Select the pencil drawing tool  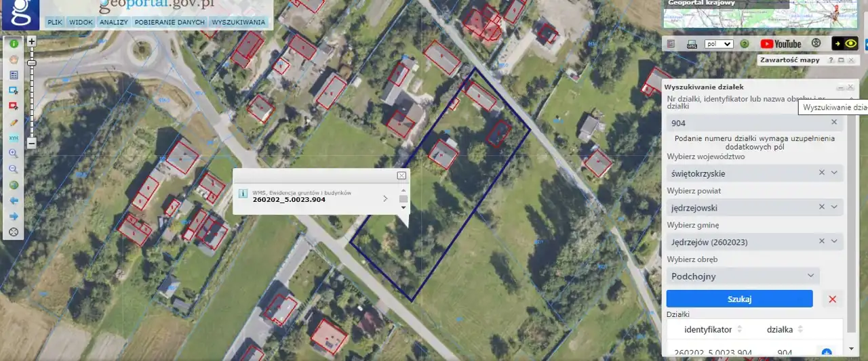pos(14,123)
